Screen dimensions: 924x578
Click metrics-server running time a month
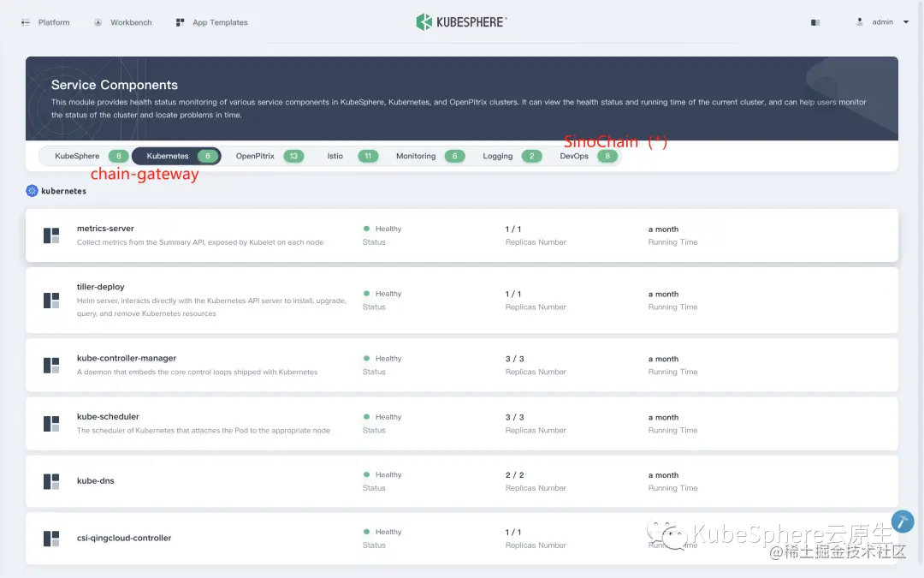664,229
